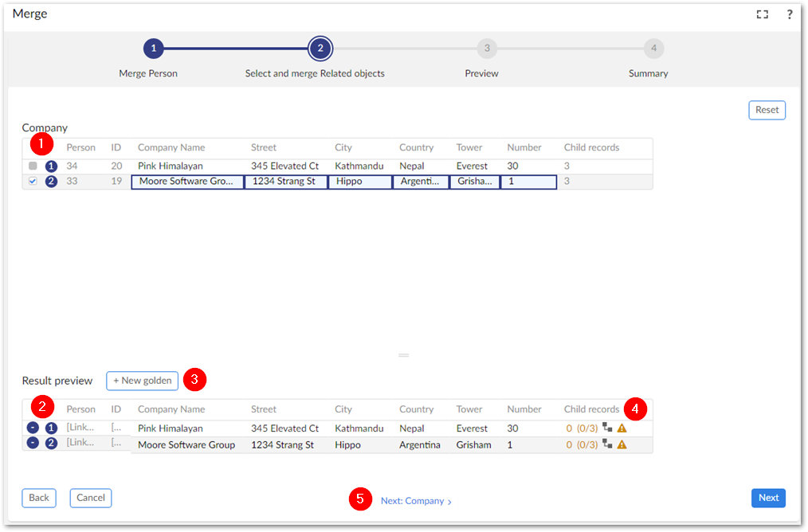This screenshot has height=532, width=808.
Task: Click warning triangle on Moore Software Group result row
Action: pos(622,444)
